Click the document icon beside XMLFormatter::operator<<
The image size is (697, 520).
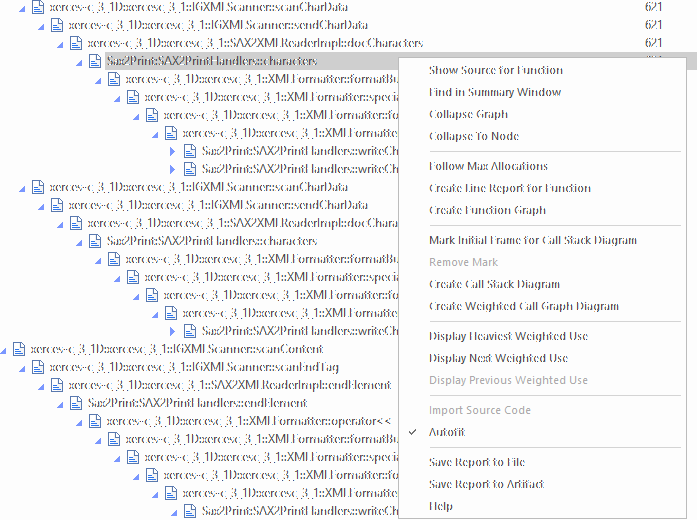[95, 421]
